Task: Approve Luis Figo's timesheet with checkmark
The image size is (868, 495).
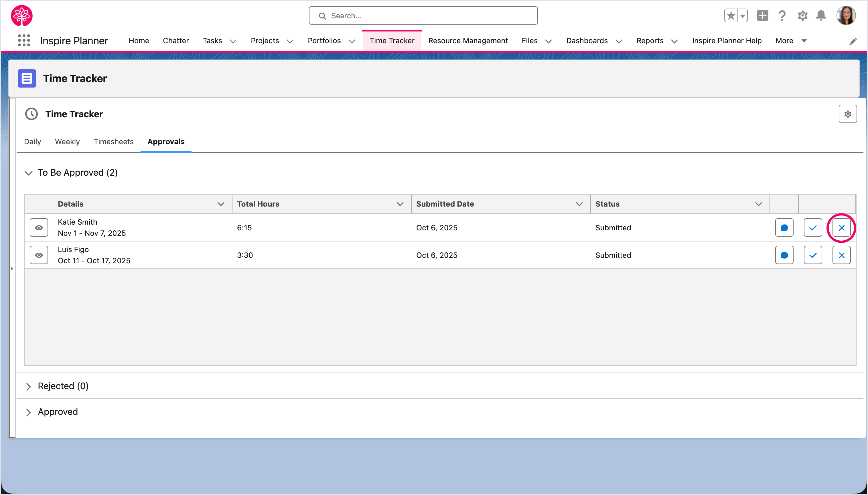Action: point(812,255)
